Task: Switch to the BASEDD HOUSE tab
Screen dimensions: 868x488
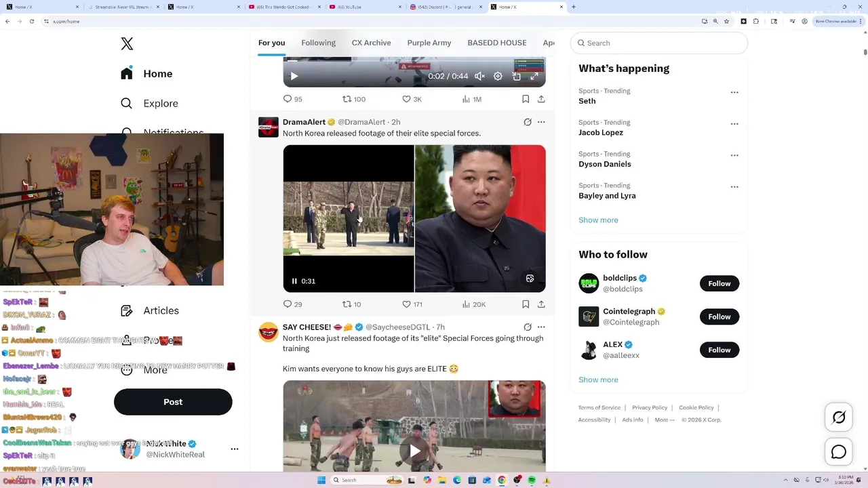Action: click(x=497, y=43)
